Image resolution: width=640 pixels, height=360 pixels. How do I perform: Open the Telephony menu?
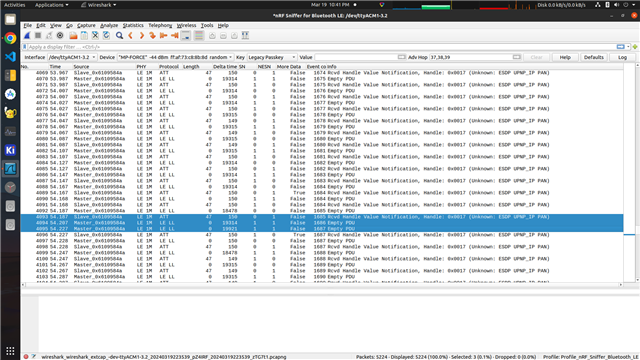pyautogui.click(x=160, y=25)
